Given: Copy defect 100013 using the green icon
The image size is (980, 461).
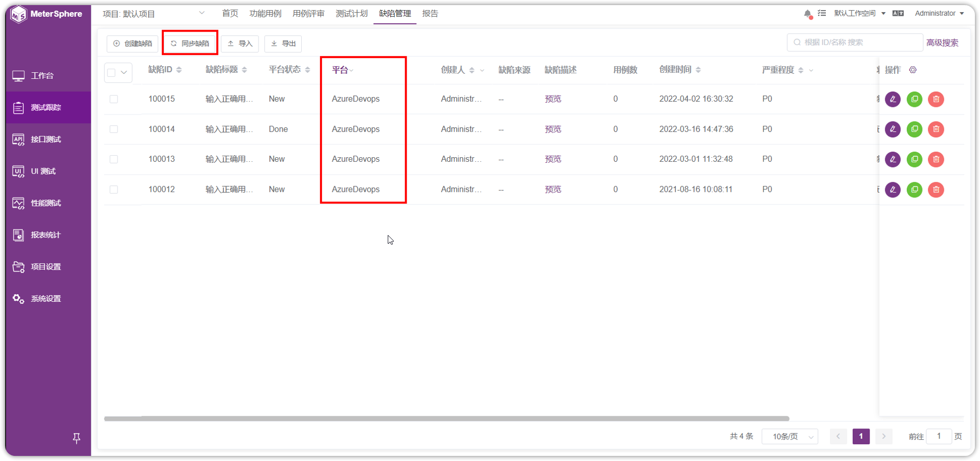Looking at the screenshot, I should 914,159.
